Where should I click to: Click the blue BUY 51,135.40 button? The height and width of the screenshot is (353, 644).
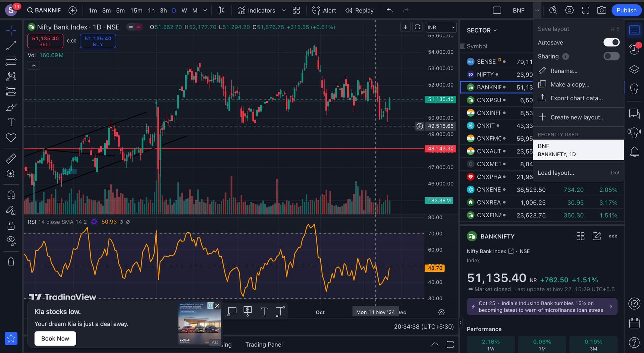point(98,41)
